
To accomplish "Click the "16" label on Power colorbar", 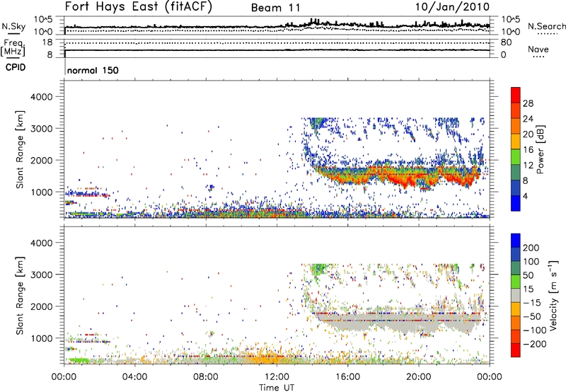I will [528, 150].
